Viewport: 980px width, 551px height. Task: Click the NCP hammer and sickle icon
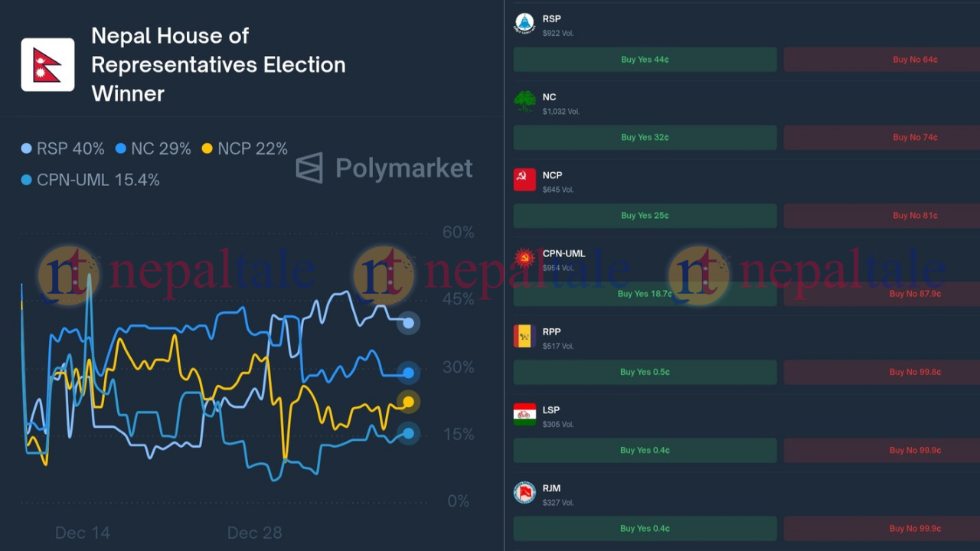[x=524, y=180]
